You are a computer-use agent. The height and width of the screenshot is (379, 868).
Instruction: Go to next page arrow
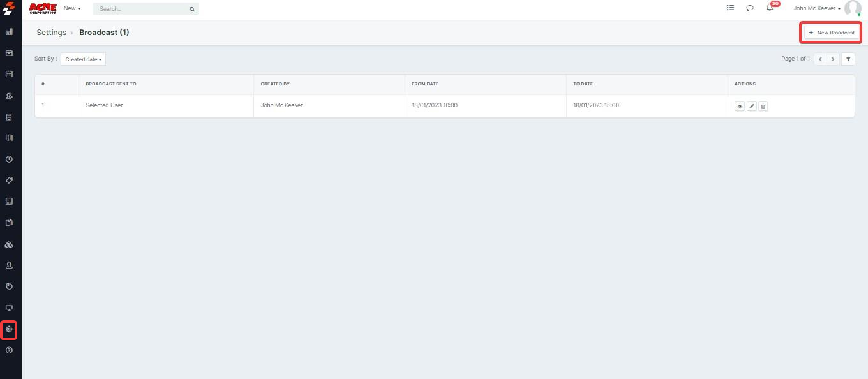tap(833, 59)
